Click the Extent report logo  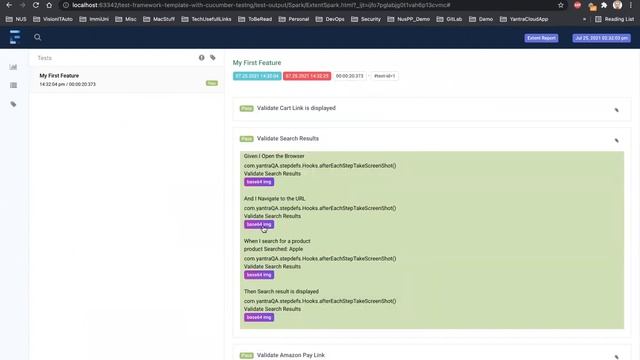(x=15, y=37)
